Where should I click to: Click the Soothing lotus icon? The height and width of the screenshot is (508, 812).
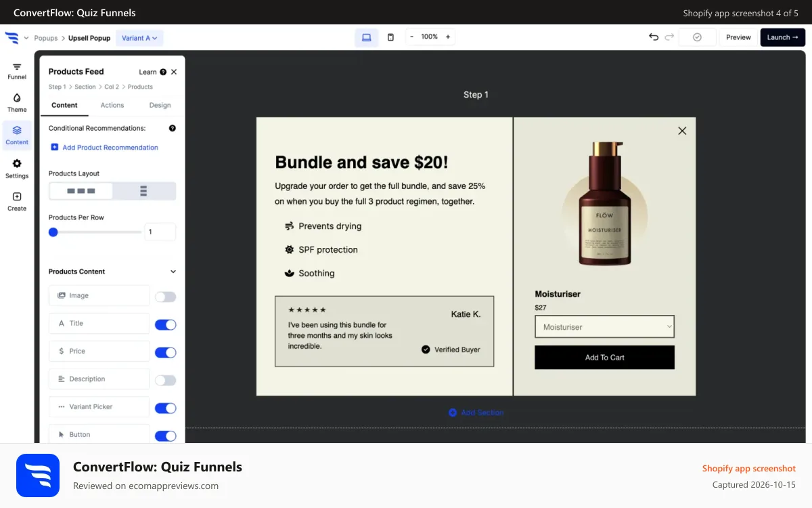coord(290,273)
